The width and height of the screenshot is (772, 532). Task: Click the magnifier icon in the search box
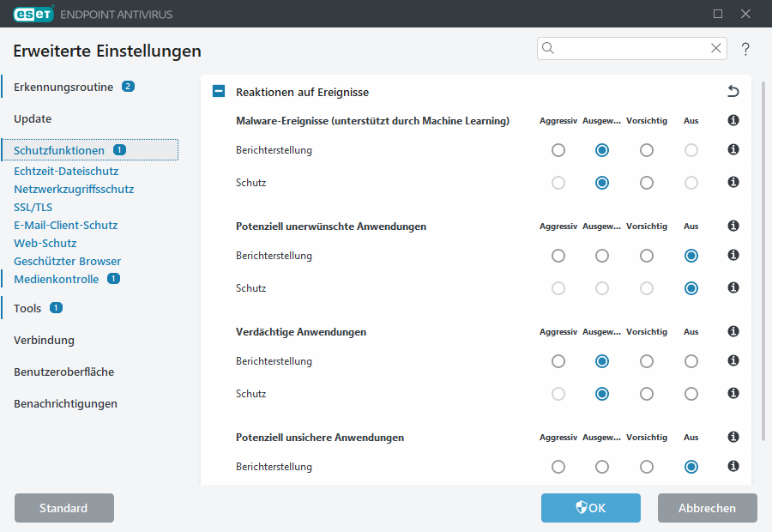coord(548,48)
